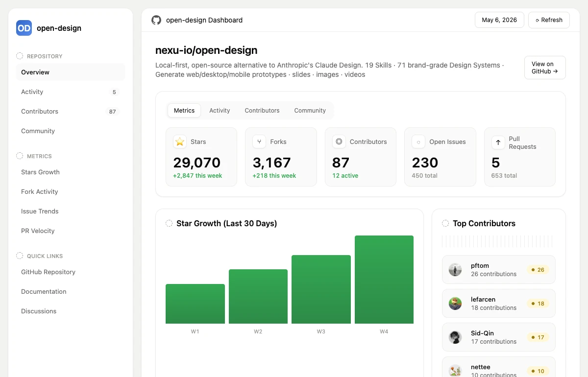Image resolution: width=588 pixels, height=377 pixels.
Task: Click the '+2,847 this week' text
Action: 197,176
